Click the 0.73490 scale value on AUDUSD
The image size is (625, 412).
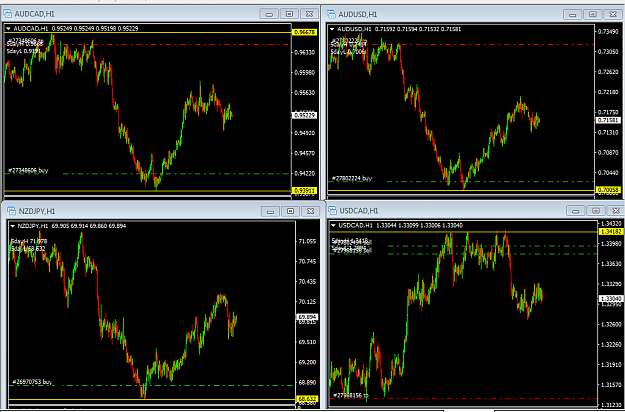point(608,31)
